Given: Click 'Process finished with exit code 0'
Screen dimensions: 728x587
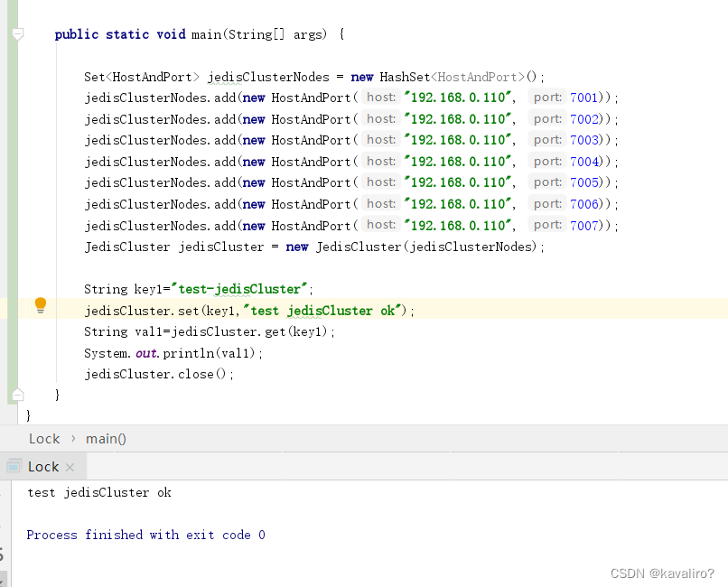Looking at the screenshot, I should 145,535.
